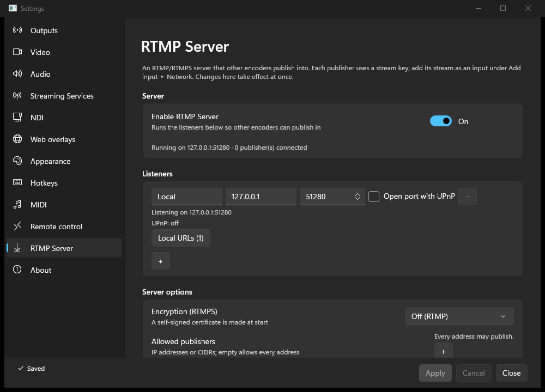Edit the 127.0.0.1 address field
This screenshot has height=392, width=545.
pyautogui.click(x=261, y=197)
